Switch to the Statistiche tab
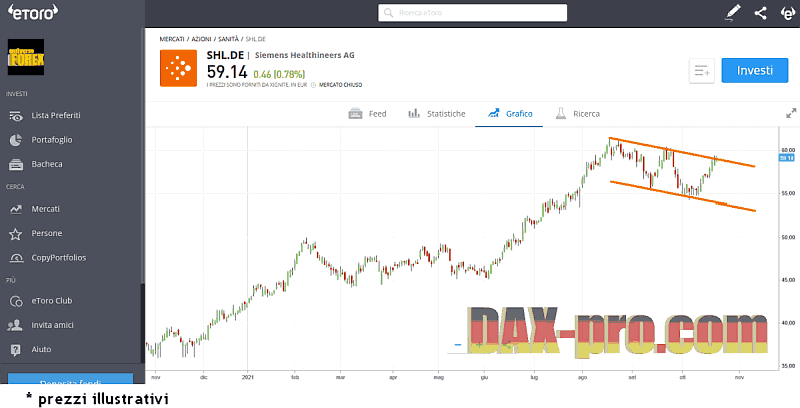This screenshot has height=408, width=800. (437, 114)
